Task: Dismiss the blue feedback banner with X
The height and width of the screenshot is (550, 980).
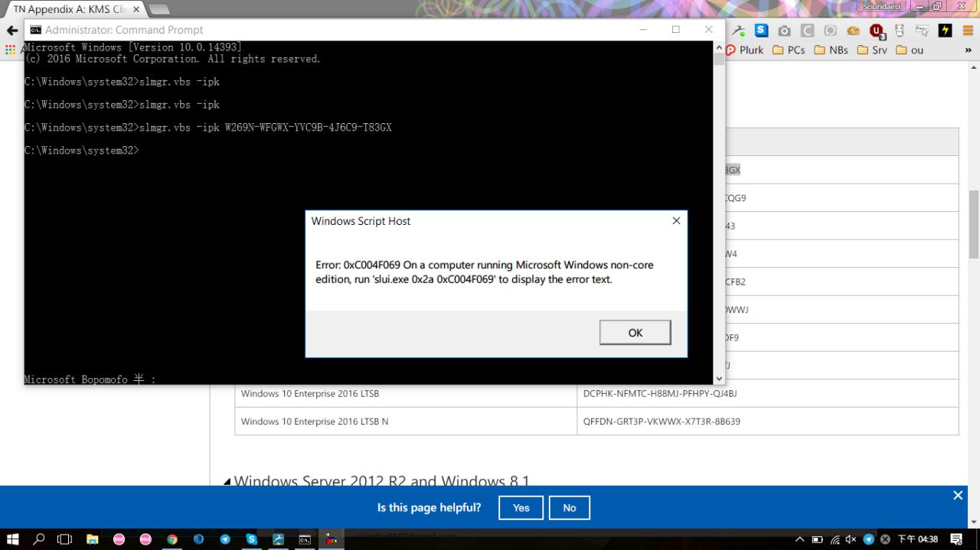Action: (x=958, y=496)
